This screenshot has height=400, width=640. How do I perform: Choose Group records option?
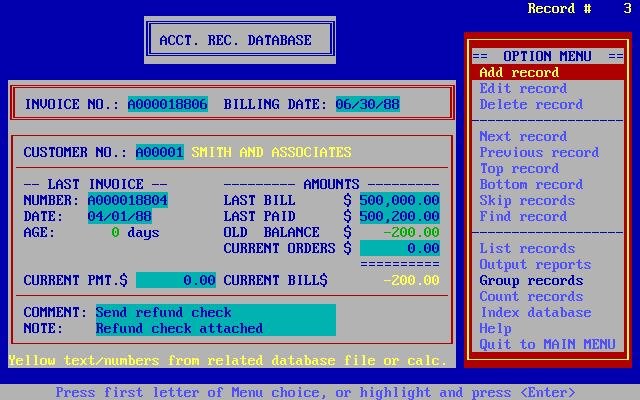[x=531, y=281]
